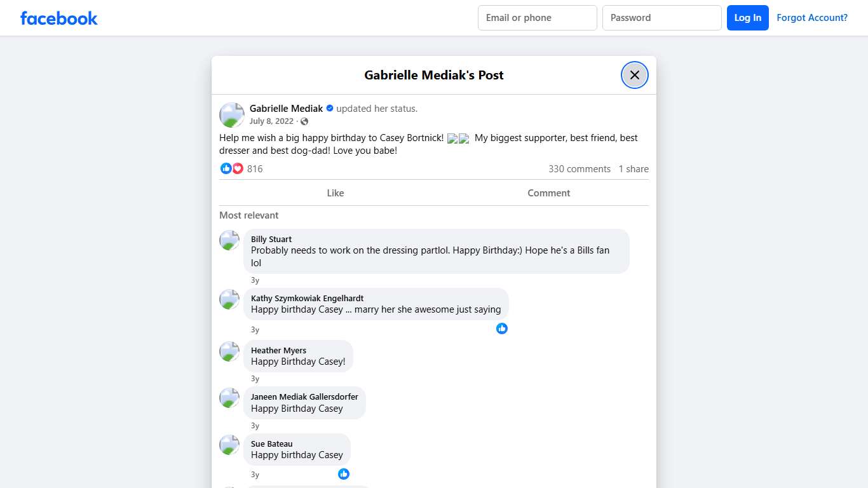Select the Like action on the post
The height and width of the screenshot is (488, 868).
click(335, 193)
